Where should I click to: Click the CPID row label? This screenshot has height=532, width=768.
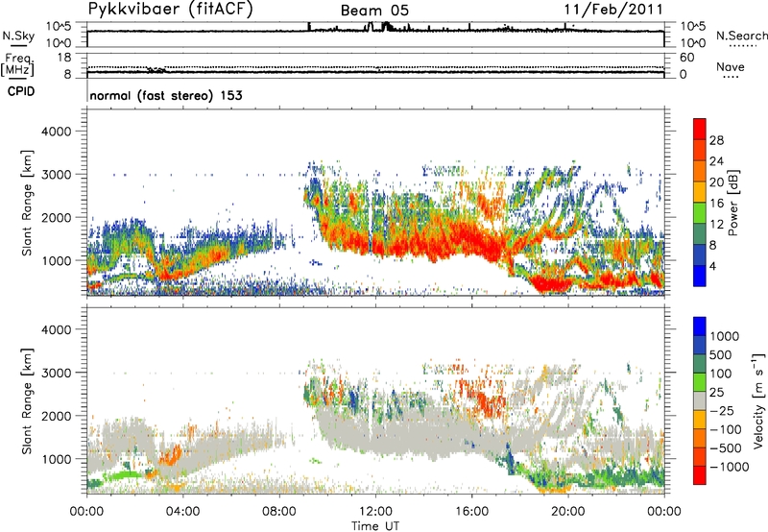click(21, 91)
